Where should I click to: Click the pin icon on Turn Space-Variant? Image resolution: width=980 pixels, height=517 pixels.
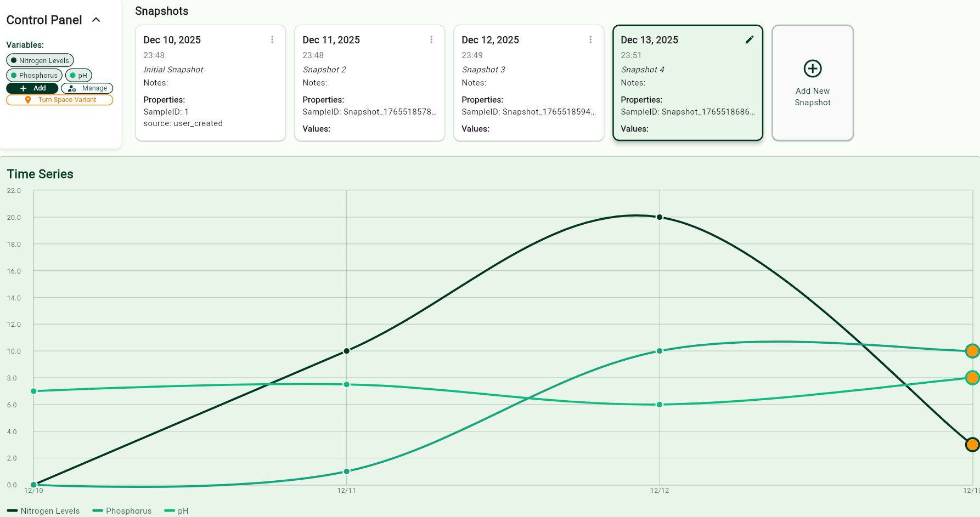pos(29,100)
